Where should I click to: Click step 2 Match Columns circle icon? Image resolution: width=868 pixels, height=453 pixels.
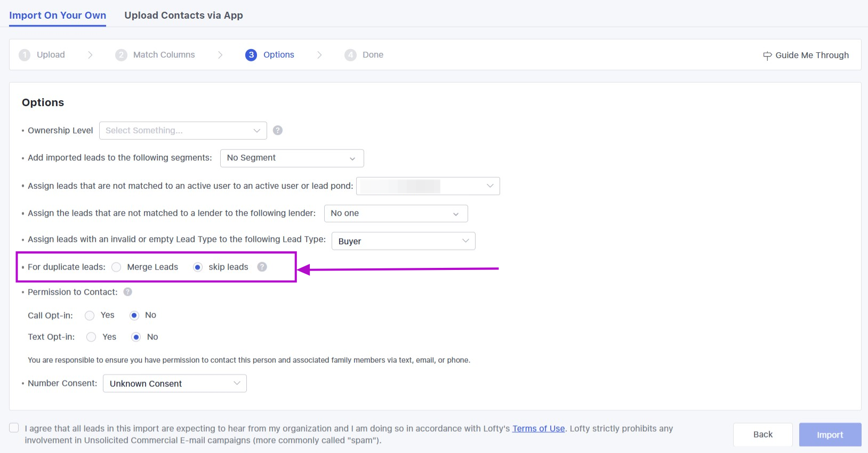121,55
